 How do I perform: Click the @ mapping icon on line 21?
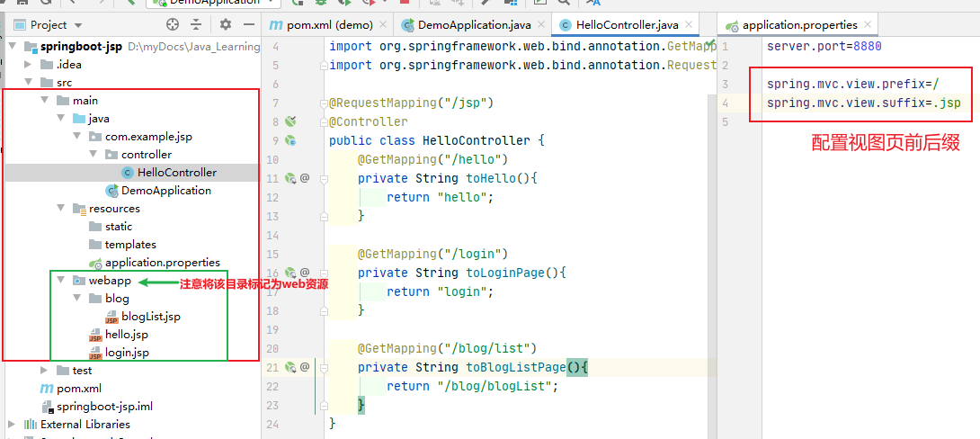coord(305,367)
